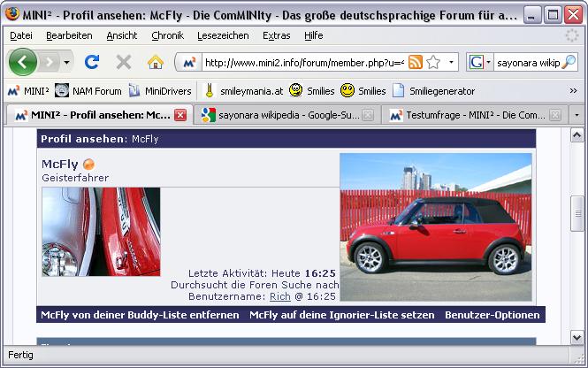Expand the bookmarks toolbar overflow chevron
588x368 pixels.
(573, 90)
